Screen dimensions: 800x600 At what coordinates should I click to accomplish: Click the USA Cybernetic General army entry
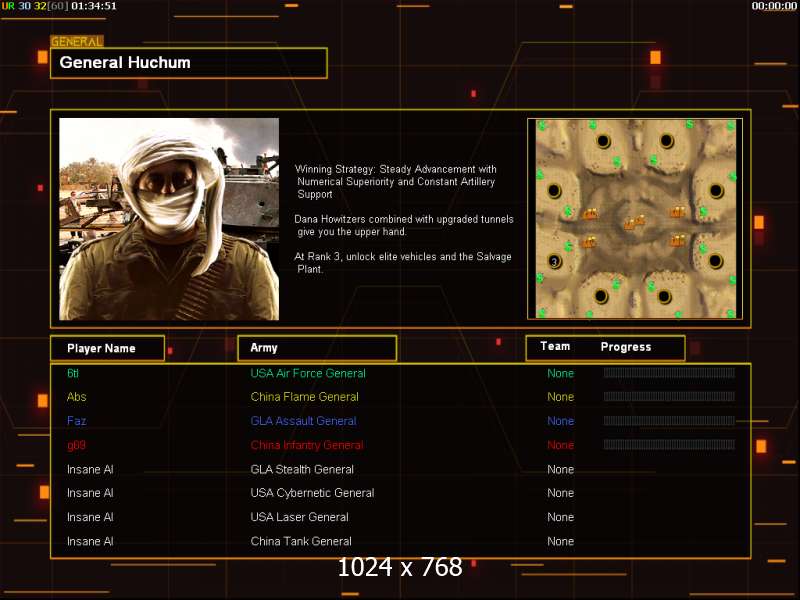(x=312, y=493)
